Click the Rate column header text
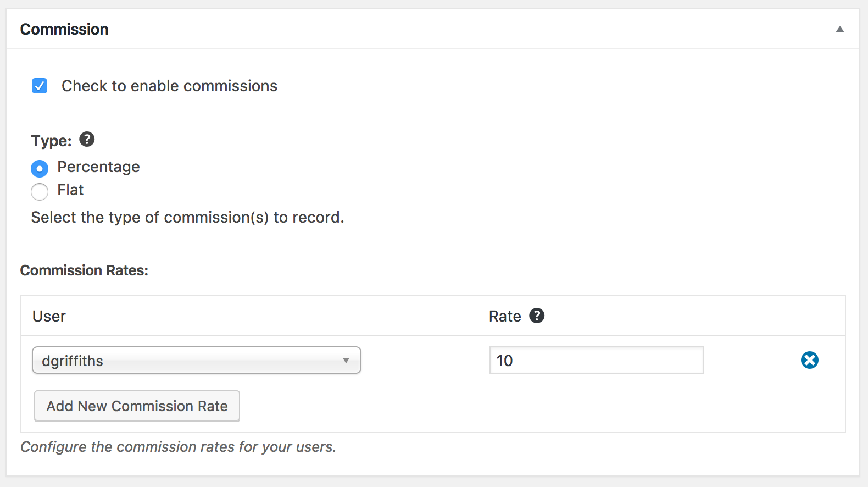The image size is (868, 487). click(x=505, y=317)
